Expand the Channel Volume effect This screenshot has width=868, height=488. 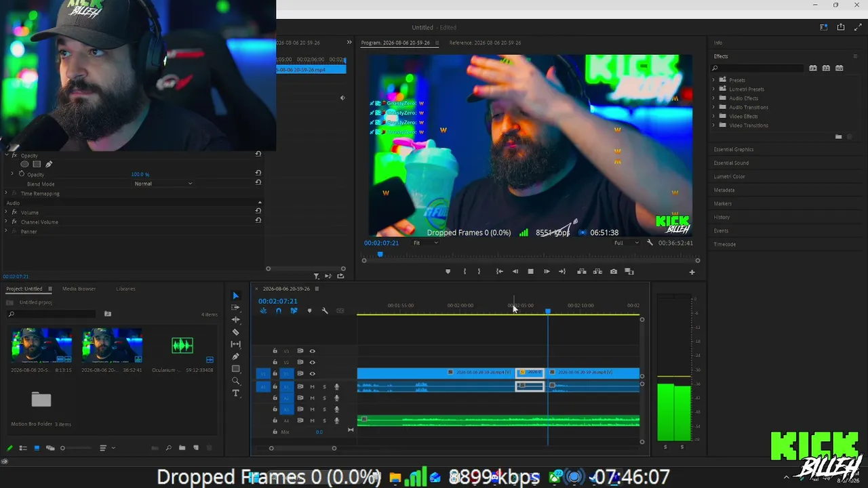point(6,222)
